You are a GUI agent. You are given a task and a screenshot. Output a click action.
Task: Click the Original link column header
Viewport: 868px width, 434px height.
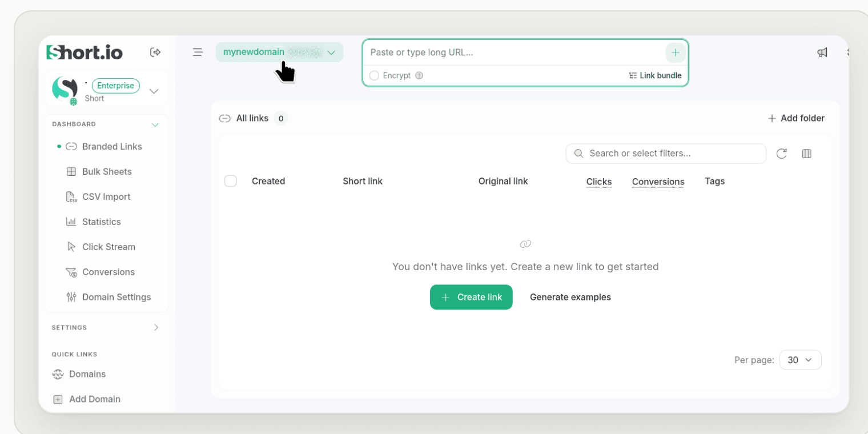tap(503, 181)
